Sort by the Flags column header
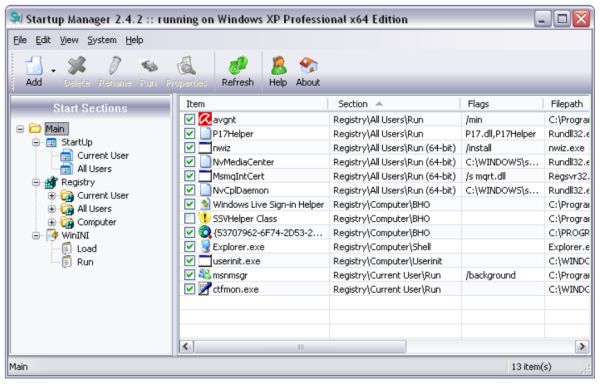 point(502,104)
